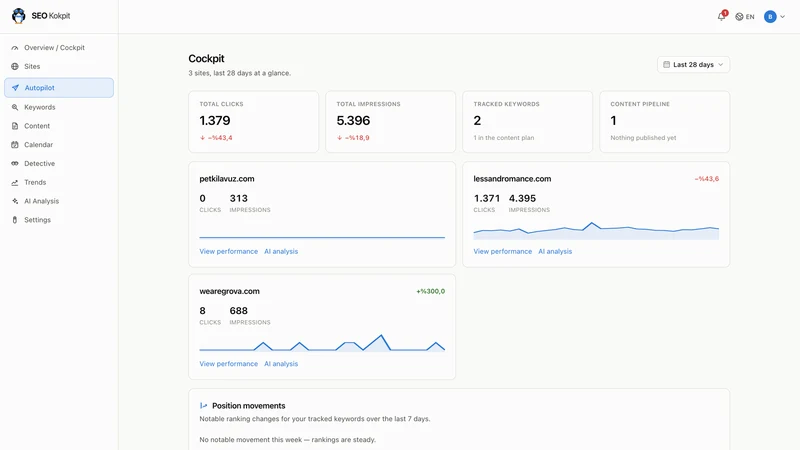Click the Content Pipeline card
Screen dimensions: 800x450
coord(665,122)
